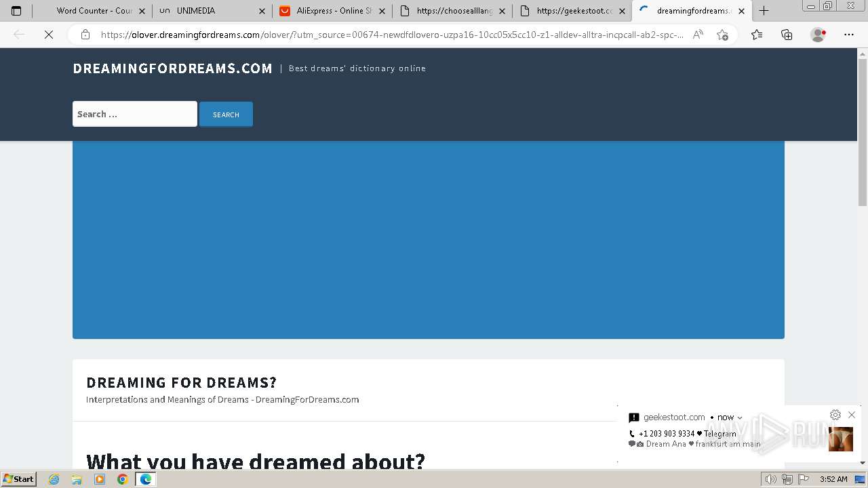Image resolution: width=868 pixels, height=488 pixels.
Task: Close the dreamingfordreams tab
Action: (742, 11)
